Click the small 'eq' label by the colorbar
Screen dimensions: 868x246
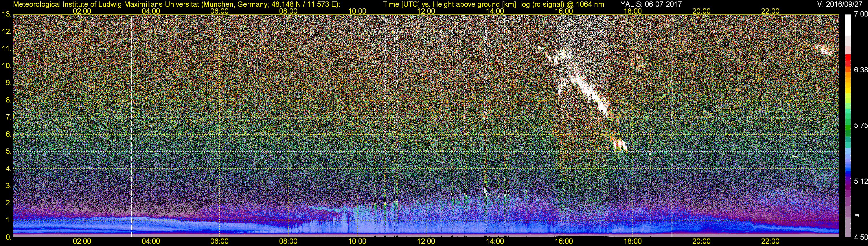857,214
